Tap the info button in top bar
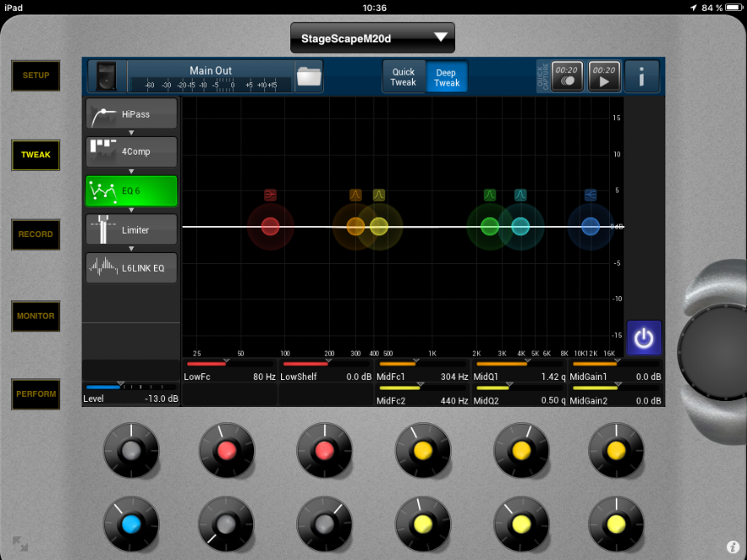 [642, 77]
